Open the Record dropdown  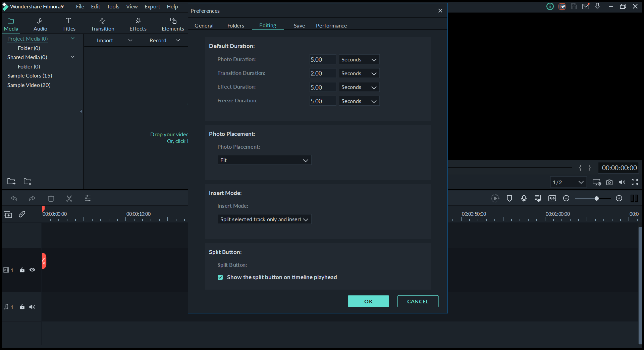[x=178, y=40]
